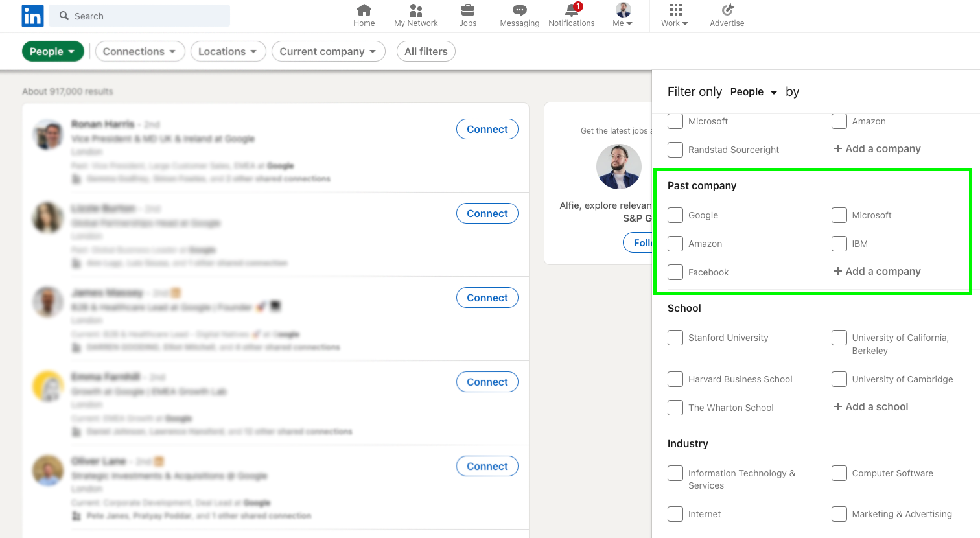
Task: Open the Me profile menu
Action: pyautogui.click(x=621, y=16)
